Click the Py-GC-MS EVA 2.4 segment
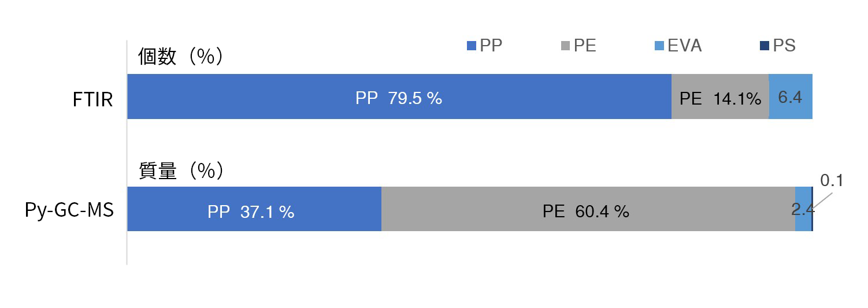 [x=803, y=209]
